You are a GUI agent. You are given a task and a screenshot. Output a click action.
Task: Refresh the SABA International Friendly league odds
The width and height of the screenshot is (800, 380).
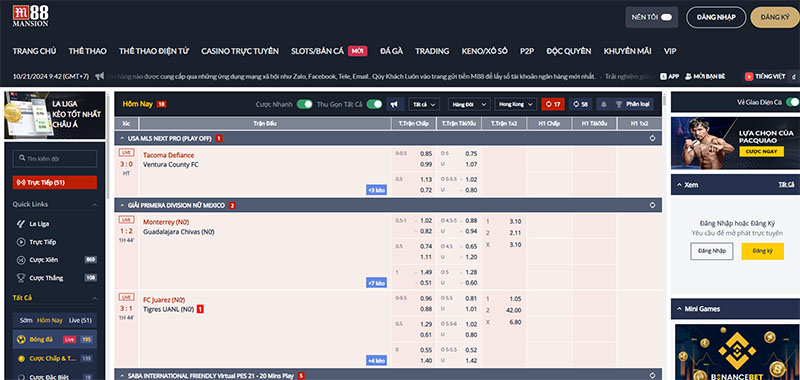652,375
